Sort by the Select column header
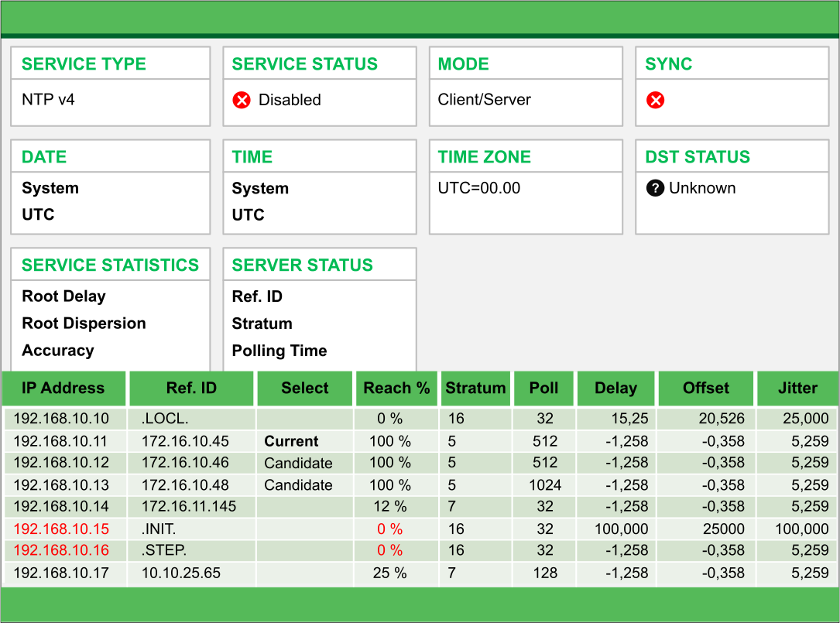 [305, 389]
